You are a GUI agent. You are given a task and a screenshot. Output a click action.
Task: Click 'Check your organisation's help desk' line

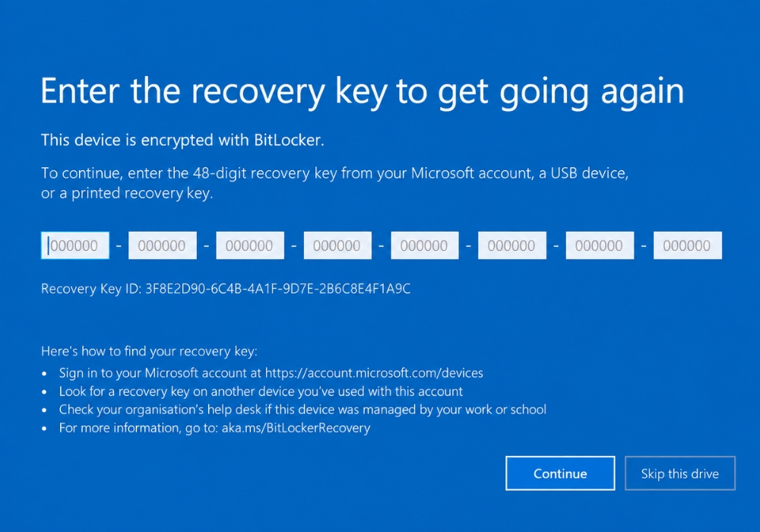[302, 410]
